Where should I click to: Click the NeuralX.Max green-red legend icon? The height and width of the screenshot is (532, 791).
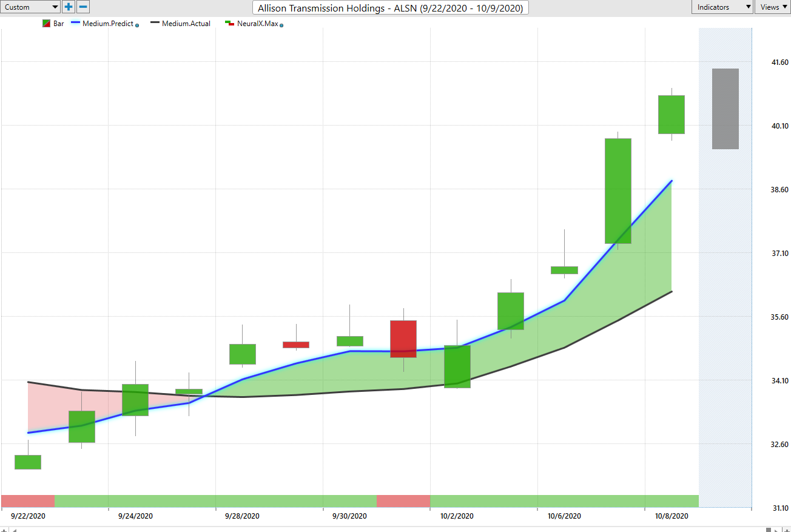coord(229,24)
